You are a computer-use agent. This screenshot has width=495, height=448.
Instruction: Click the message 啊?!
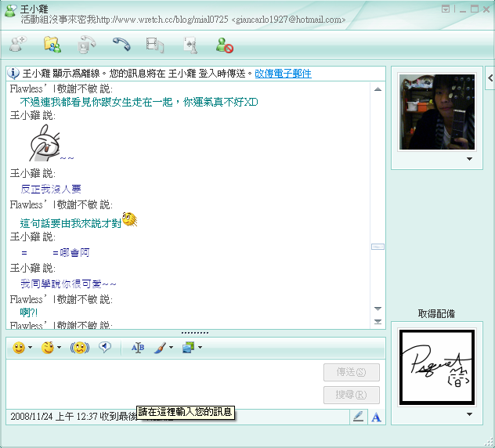29,313
